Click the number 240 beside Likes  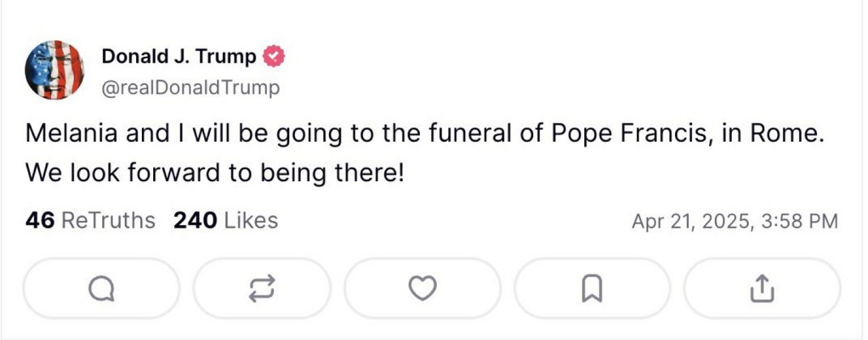(195, 220)
